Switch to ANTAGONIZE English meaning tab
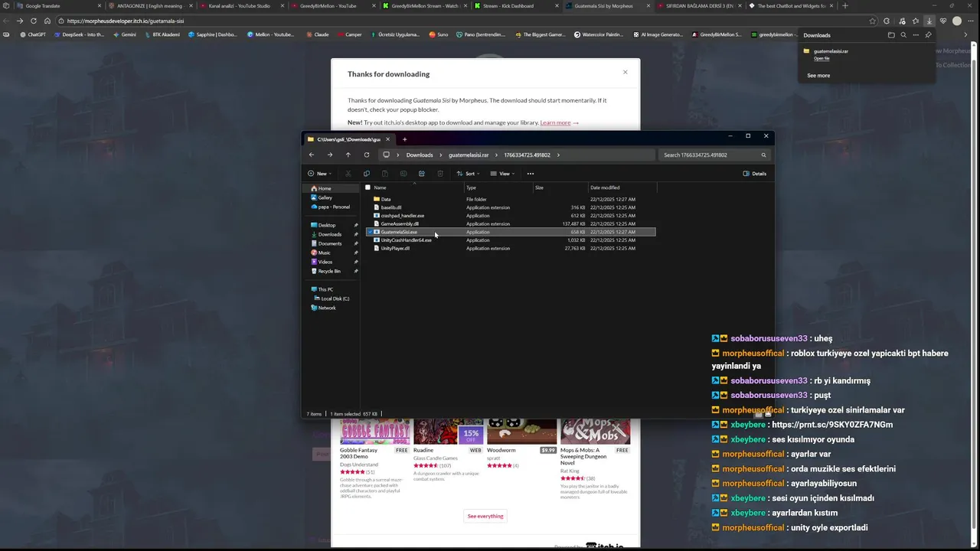Image resolution: width=980 pixels, height=551 pixels. coord(149,5)
